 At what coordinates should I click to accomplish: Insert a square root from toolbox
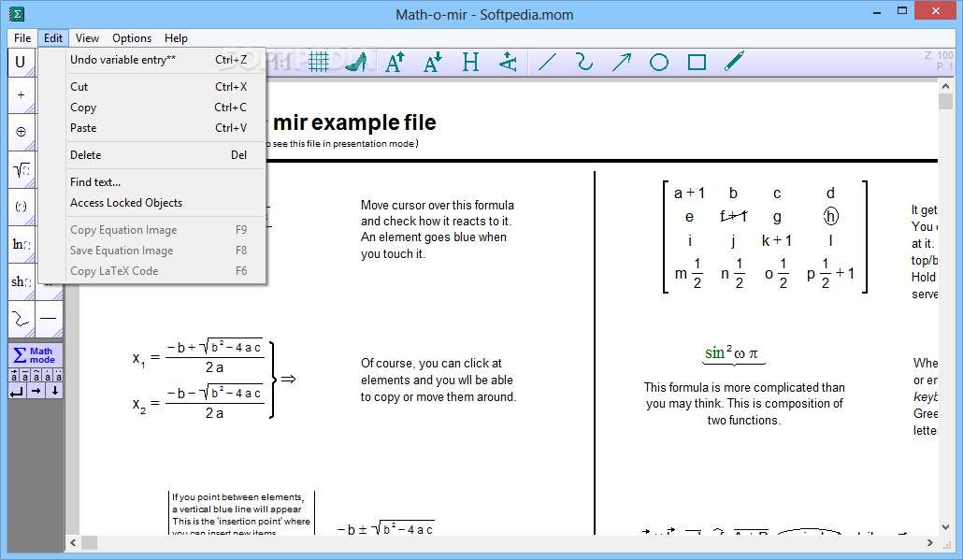coord(21,169)
